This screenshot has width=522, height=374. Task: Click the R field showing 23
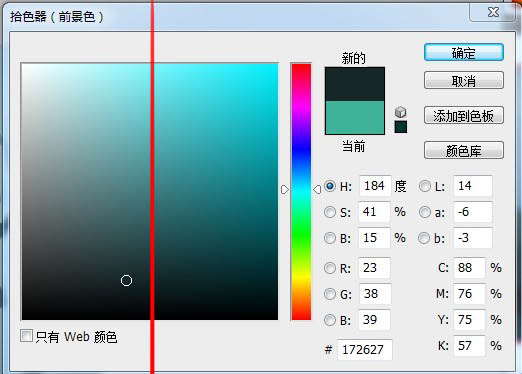coord(374,268)
